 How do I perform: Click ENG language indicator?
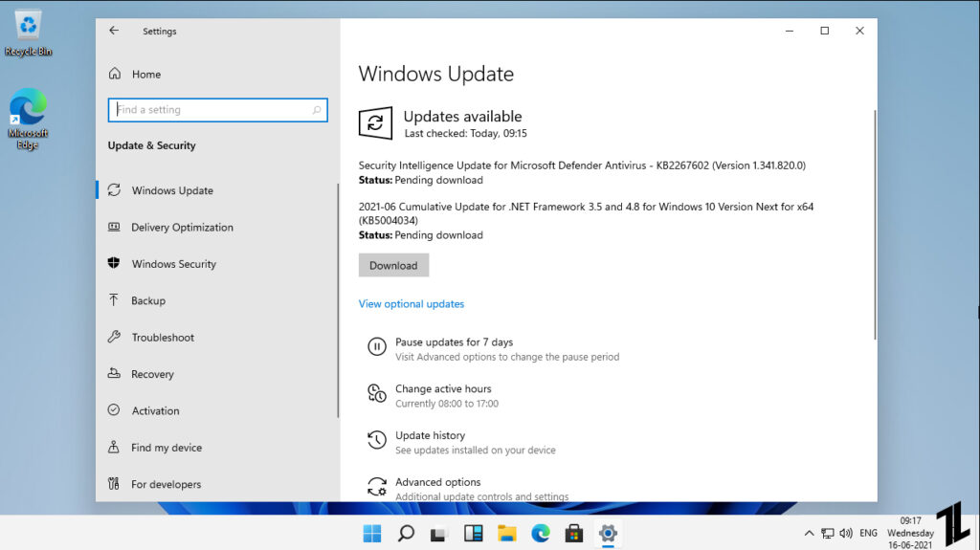coord(868,533)
